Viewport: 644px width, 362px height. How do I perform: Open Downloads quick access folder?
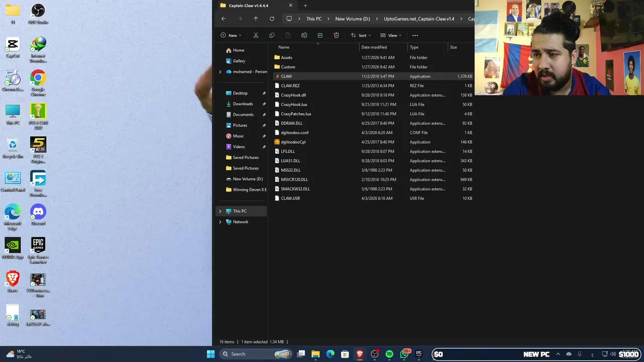pos(243,104)
